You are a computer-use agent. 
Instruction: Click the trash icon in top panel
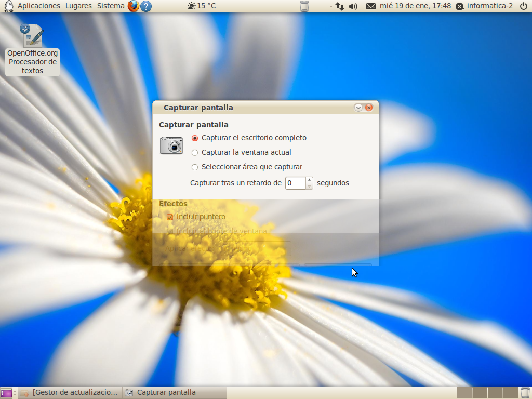304,6
